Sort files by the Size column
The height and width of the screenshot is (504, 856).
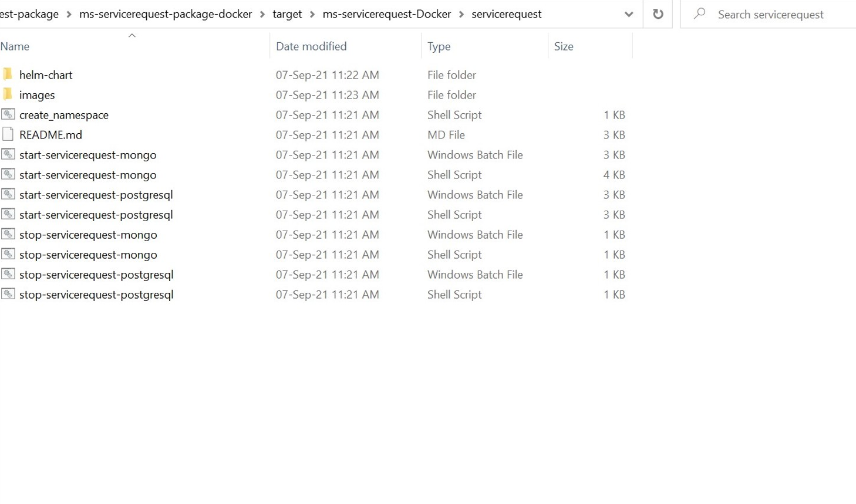[x=563, y=46]
